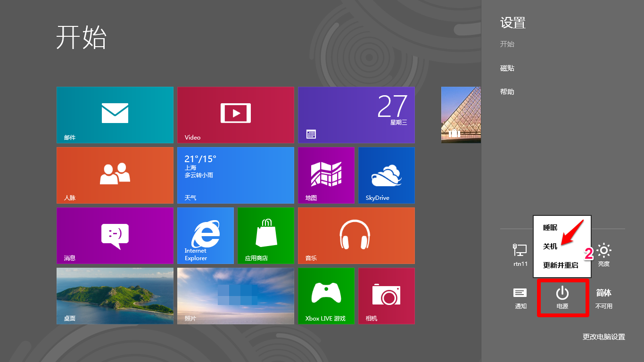
Task: Open the Power (电源) menu icon
Action: pyautogui.click(x=563, y=297)
